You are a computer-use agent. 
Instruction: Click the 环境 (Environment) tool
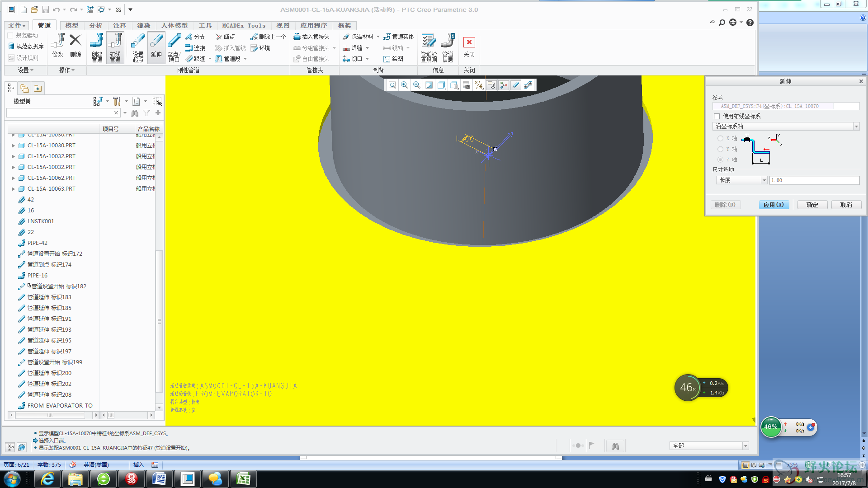tap(261, 48)
